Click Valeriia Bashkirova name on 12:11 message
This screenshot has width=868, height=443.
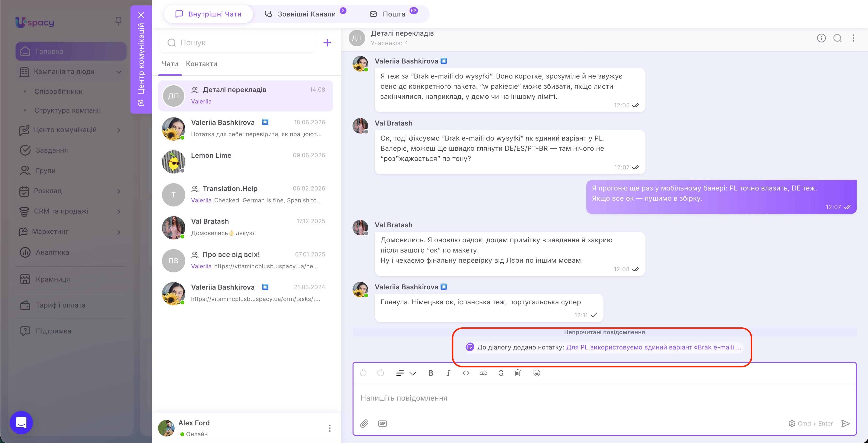tap(406, 287)
